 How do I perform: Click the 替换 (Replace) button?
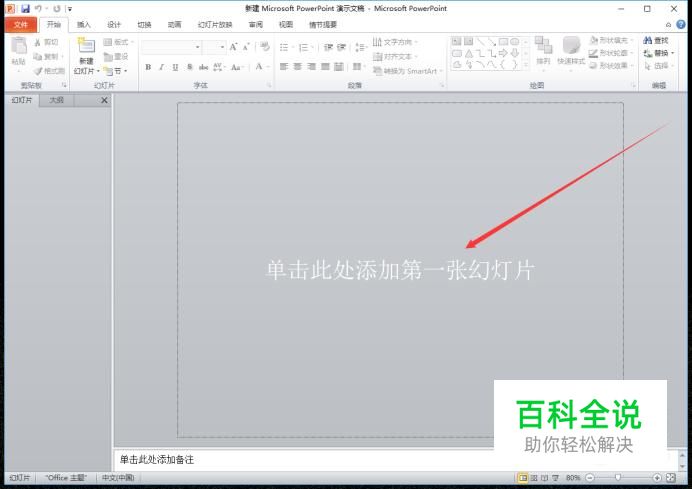click(657, 53)
